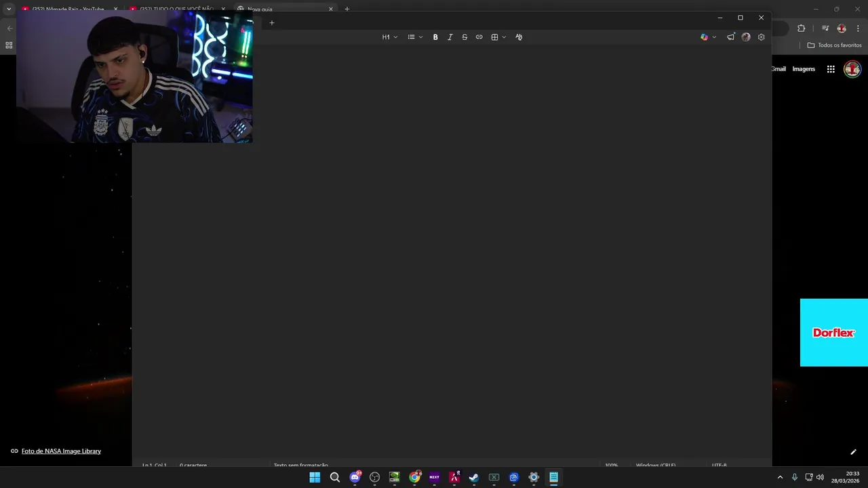The image size is (868, 488).
Task: Open volume control in system tray
Action: point(820,477)
